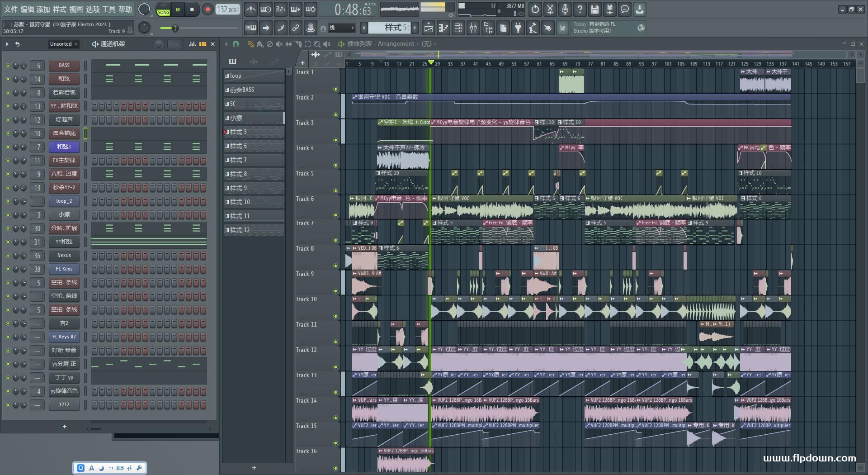The image size is (868, 475).
Task: Toggle the recording countdown icon
Action: point(281,9)
